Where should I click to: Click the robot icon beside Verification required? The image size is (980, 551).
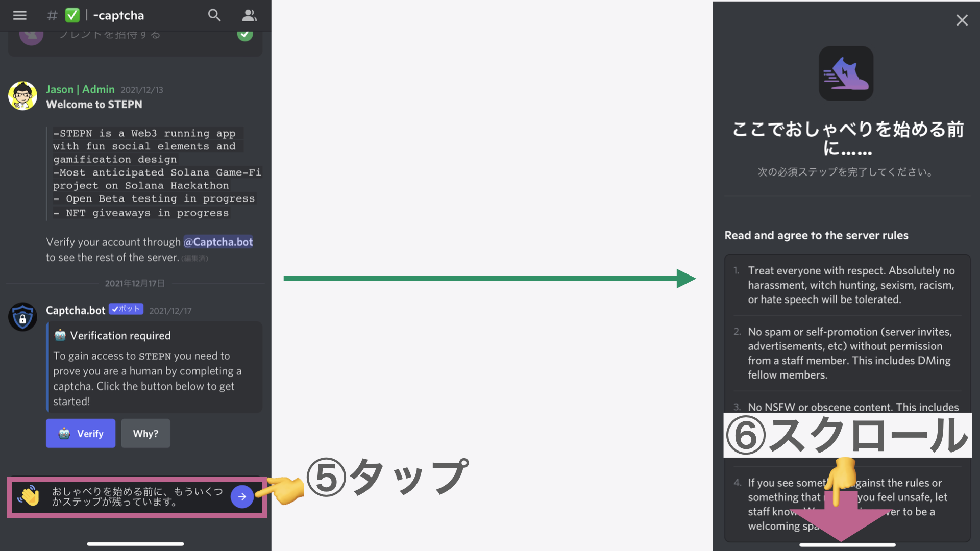(60, 335)
